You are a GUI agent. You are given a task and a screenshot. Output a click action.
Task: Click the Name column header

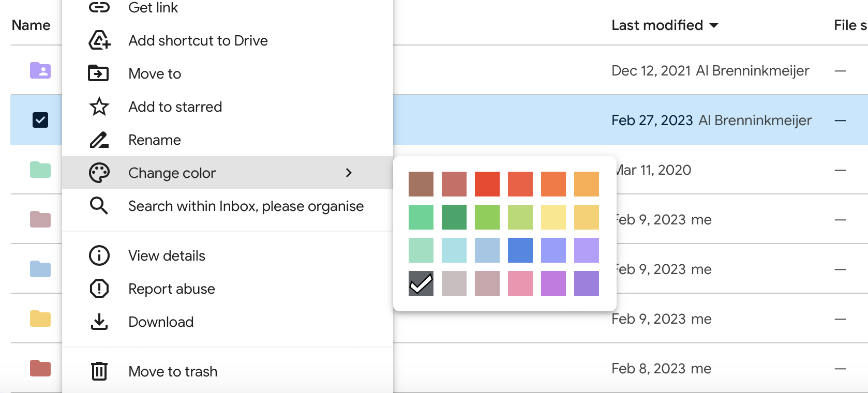tap(31, 25)
